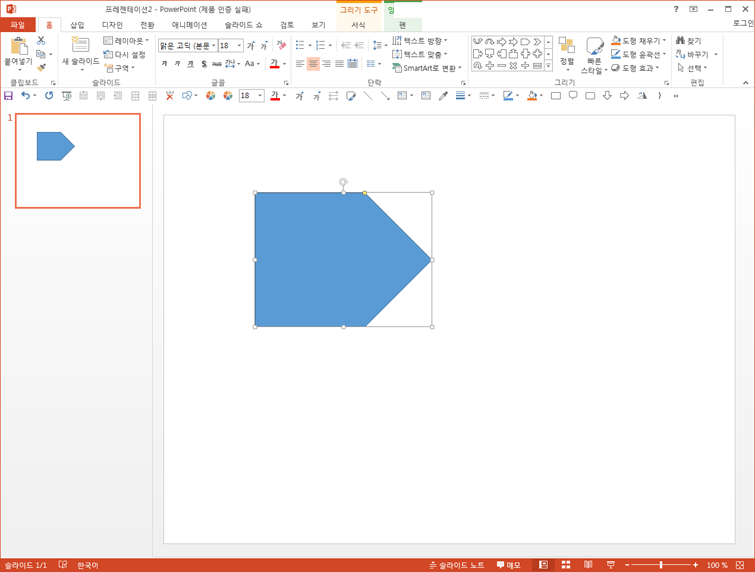755x572 pixels.
Task: Expand shapes gallery More arrow
Action: [548, 66]
